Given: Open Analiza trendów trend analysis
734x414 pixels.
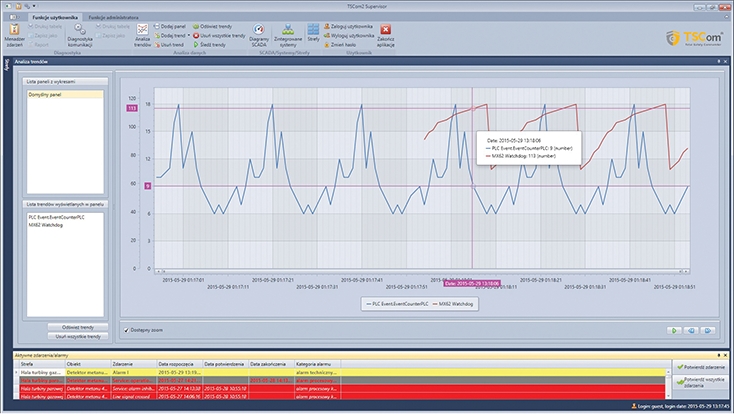Looking at the screenshot, I should pyautogui.click(x=142, y=35).
